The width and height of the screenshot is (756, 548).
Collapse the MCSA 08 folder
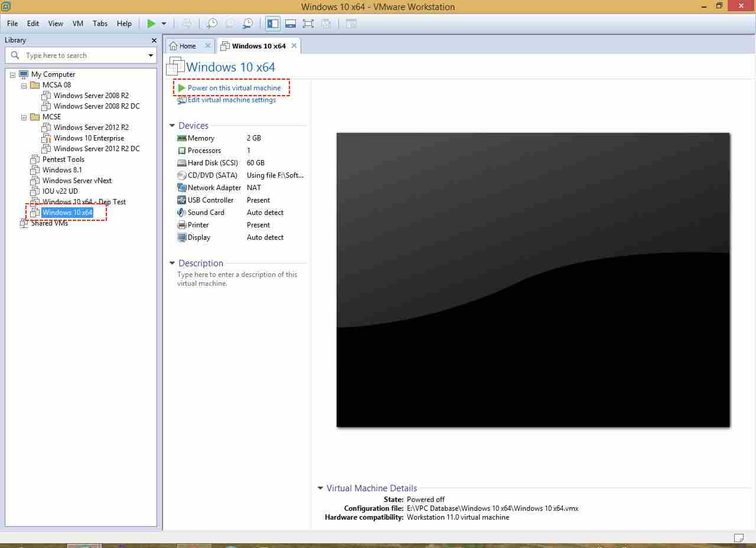point(24,85)
